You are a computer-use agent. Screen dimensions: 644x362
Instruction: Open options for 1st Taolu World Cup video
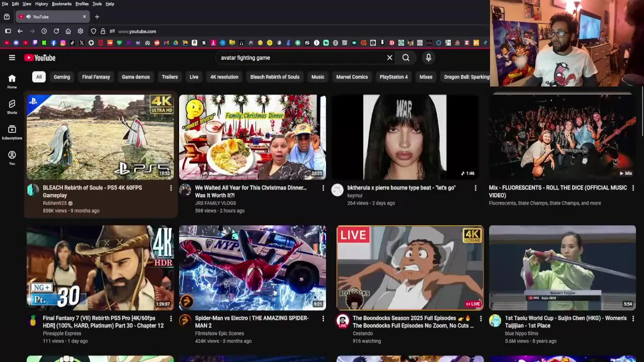click(633, 318)
